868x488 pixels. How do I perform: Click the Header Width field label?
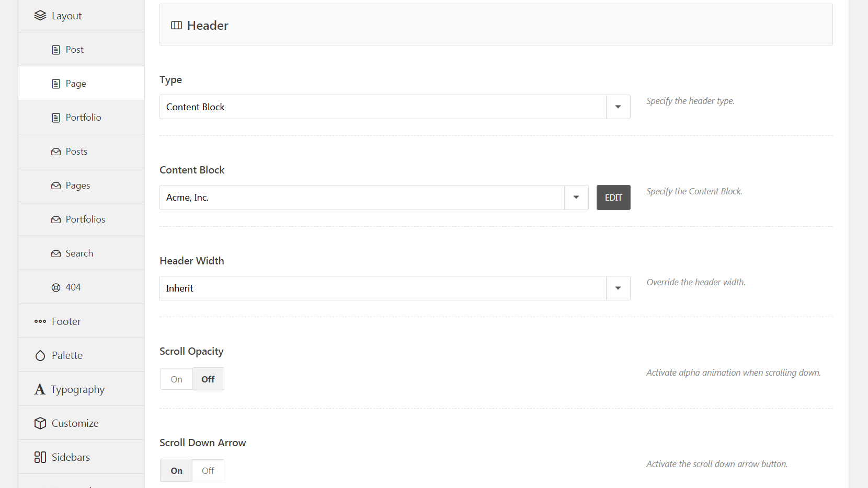click(192, 261)
